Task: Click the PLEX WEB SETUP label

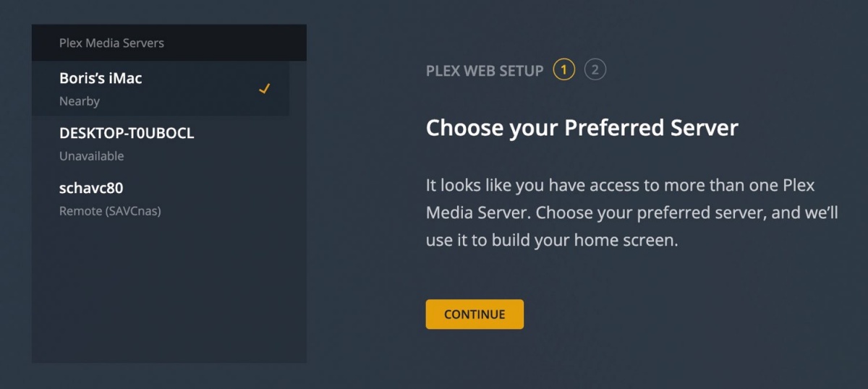Action: pyautogui.click(x=485, y=71)
